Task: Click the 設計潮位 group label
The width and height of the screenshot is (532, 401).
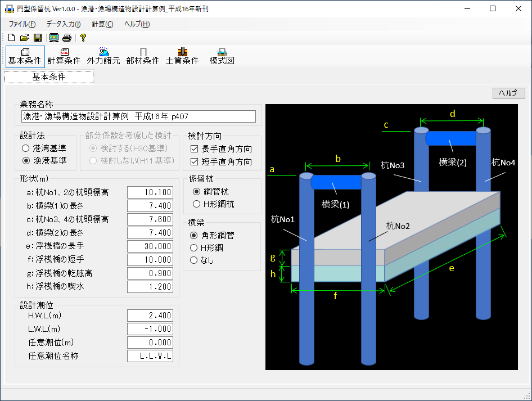Action: (x=37, y=305)
